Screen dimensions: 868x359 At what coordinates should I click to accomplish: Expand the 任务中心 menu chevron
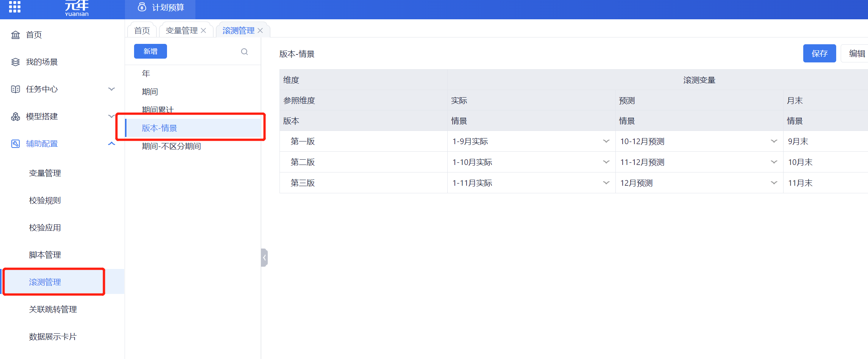(x=111, y=89)
